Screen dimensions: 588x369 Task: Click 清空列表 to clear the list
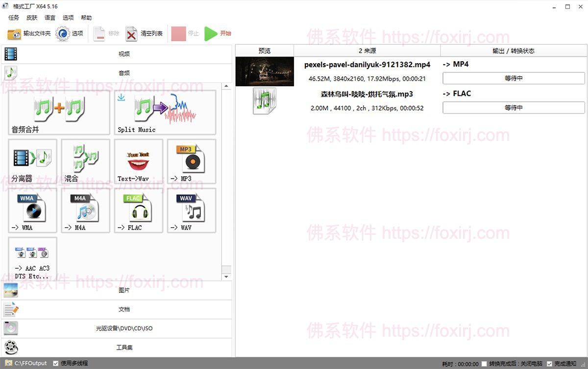coord(144,33)
